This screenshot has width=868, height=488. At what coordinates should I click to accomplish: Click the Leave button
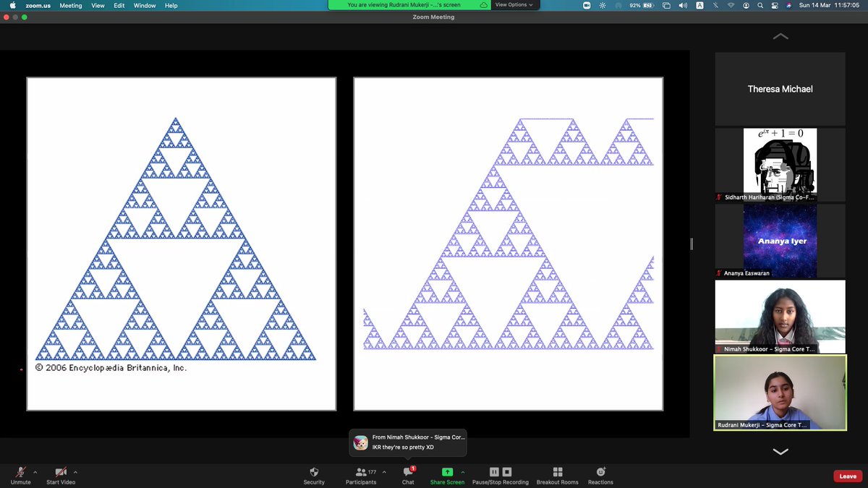pyautogui.click(x=847, y=476)
